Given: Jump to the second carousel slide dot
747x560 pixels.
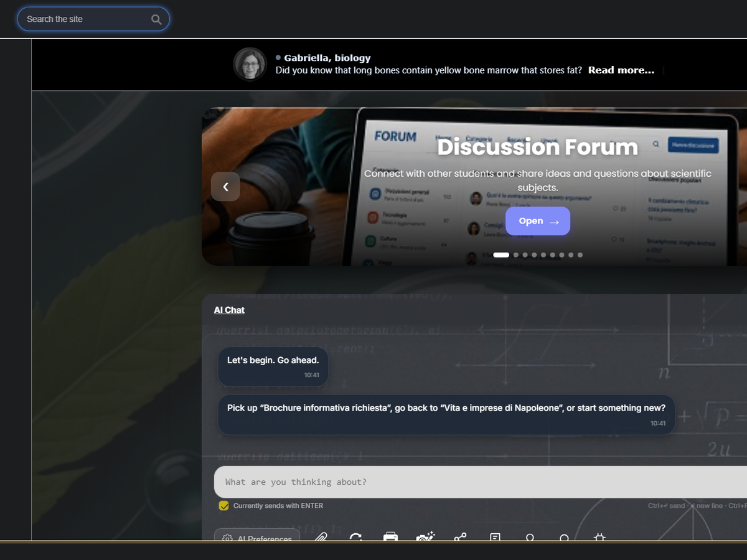Looking at the screenshot, I should pos(516,255).
